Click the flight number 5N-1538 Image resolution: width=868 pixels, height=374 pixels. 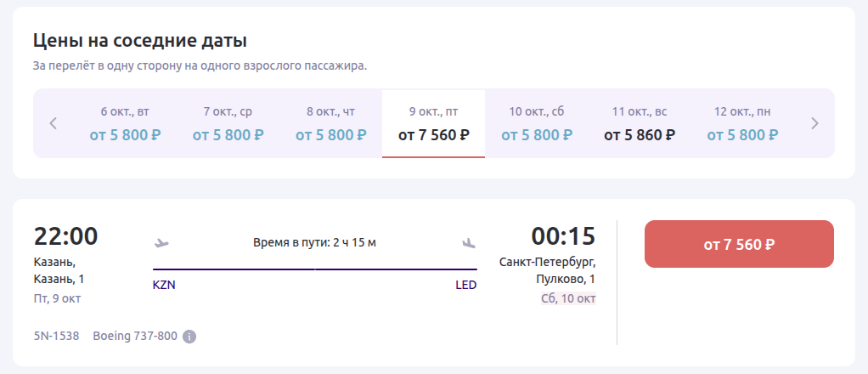[56, 336]
